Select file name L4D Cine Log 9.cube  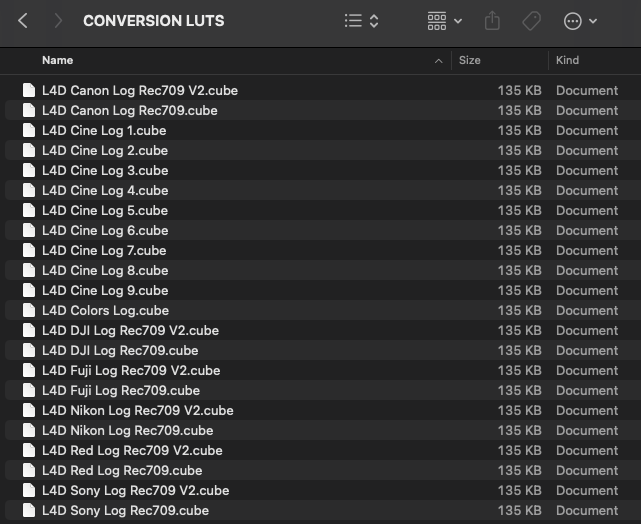point(105,291)
